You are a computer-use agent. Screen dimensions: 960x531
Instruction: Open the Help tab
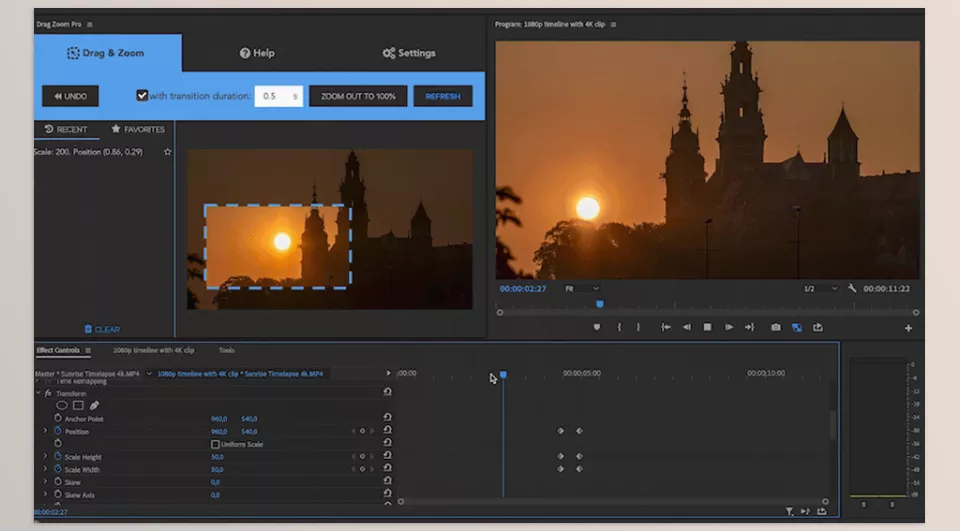click(x=257, y=53)
